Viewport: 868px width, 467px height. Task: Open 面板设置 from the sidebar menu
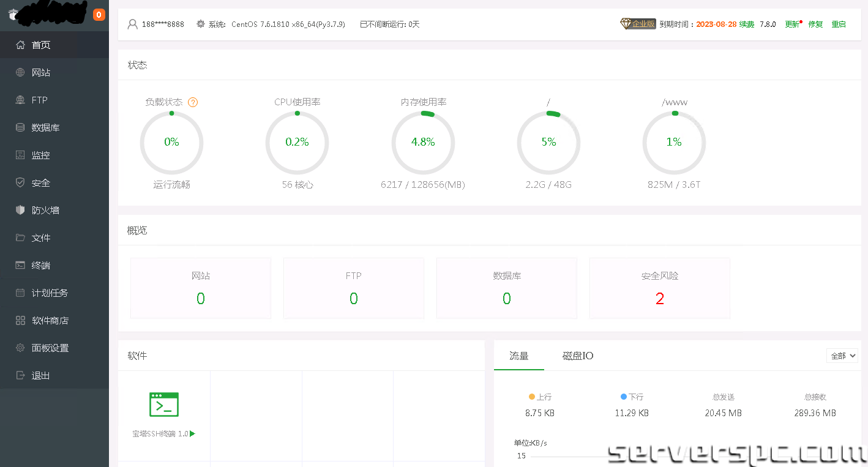(x=50, y=348)
